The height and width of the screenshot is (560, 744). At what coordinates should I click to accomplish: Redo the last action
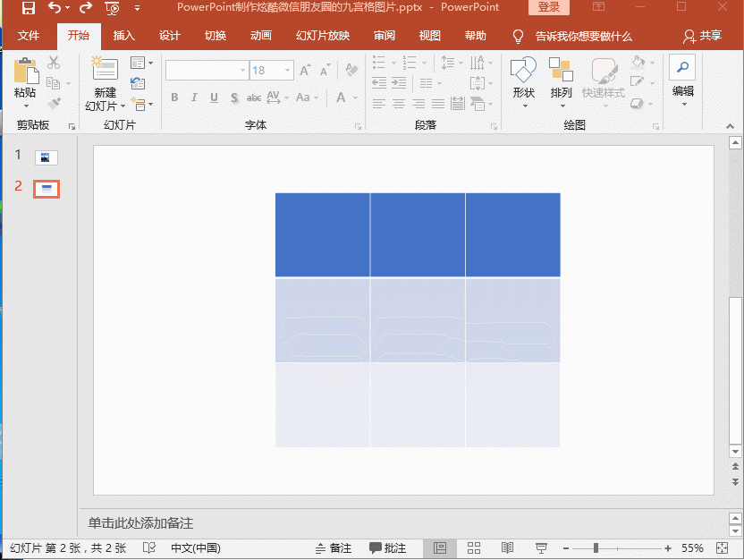[86, 7]
